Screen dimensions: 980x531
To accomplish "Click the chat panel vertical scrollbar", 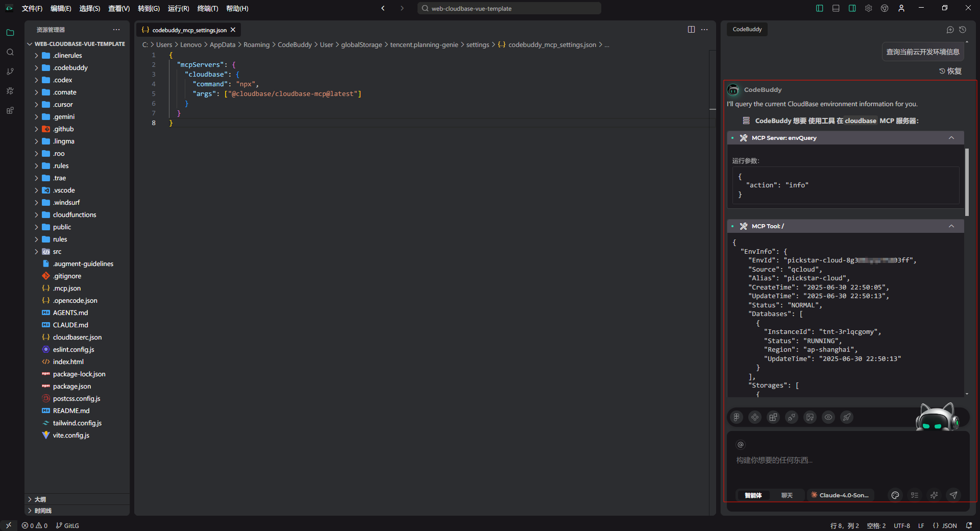I will tap(967, 182).
